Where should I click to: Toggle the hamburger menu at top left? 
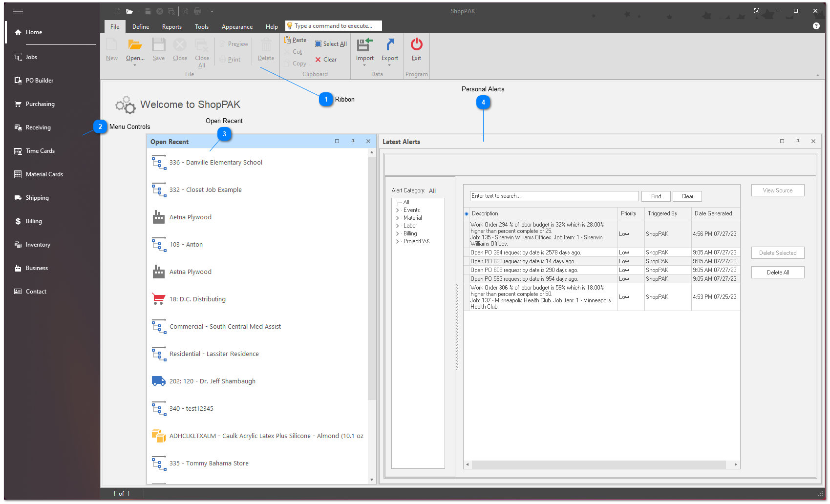[18, 11]
